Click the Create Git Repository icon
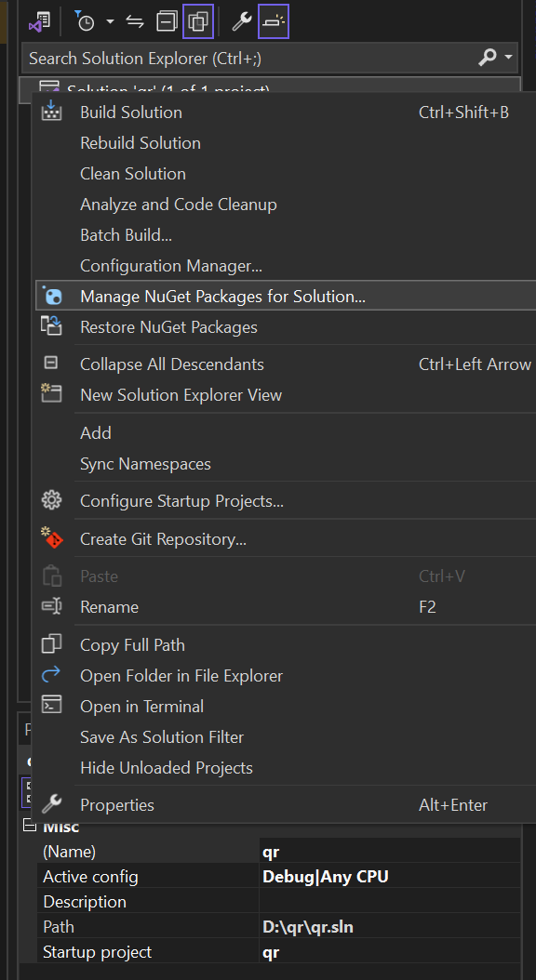The image size is (536, 980). (x=51, y=537)
